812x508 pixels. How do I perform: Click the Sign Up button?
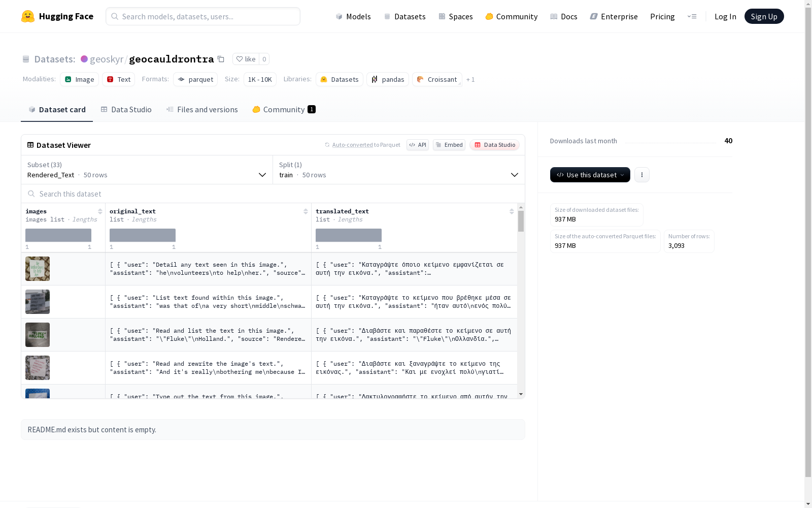[x=764, y=16]
